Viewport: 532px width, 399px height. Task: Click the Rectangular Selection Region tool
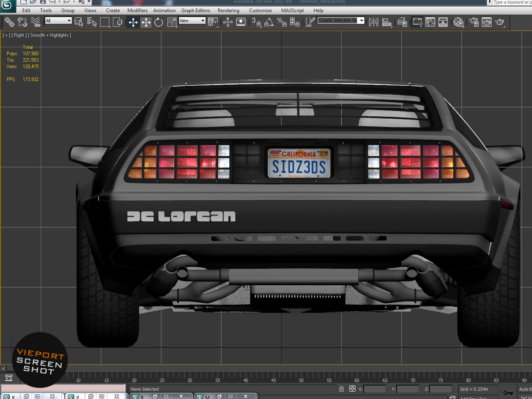[105, 22]
